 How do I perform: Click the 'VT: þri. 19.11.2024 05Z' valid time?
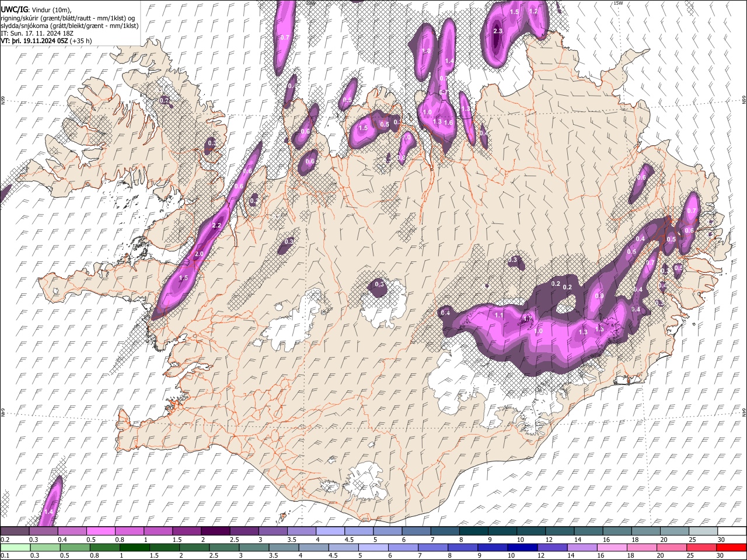pyautogui.click(x=34, y=41)
